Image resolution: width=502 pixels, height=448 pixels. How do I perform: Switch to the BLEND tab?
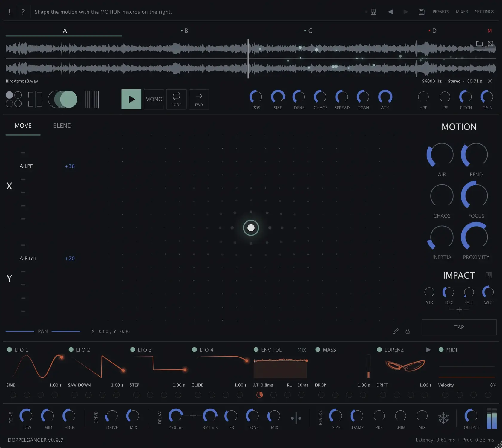pos(62,126)
